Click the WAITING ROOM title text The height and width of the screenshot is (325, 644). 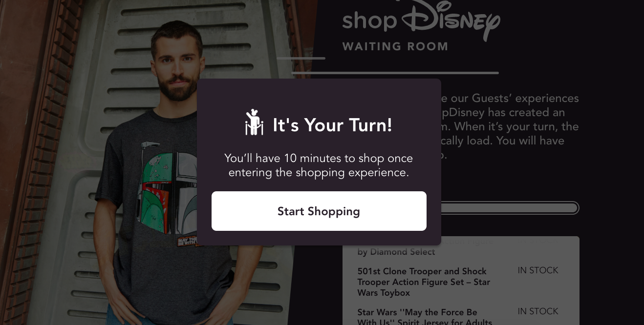coord(395,47)
